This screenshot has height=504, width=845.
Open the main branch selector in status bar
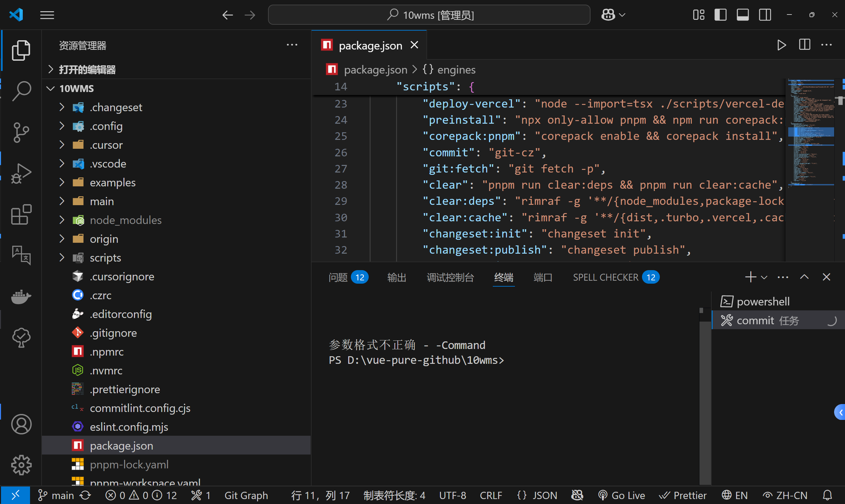pyautogui.click(x=56, y=495)
